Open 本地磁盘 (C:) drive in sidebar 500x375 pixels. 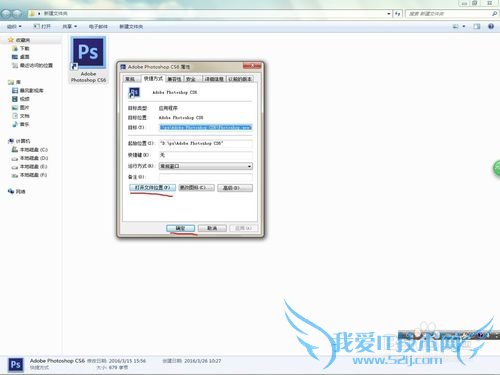pyautogui.click(x=30, y=150)
